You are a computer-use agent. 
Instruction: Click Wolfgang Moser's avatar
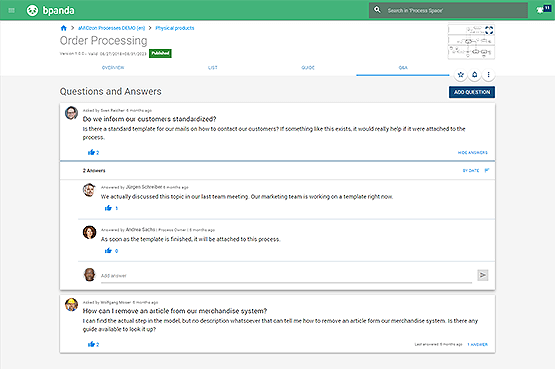point(71,305)
